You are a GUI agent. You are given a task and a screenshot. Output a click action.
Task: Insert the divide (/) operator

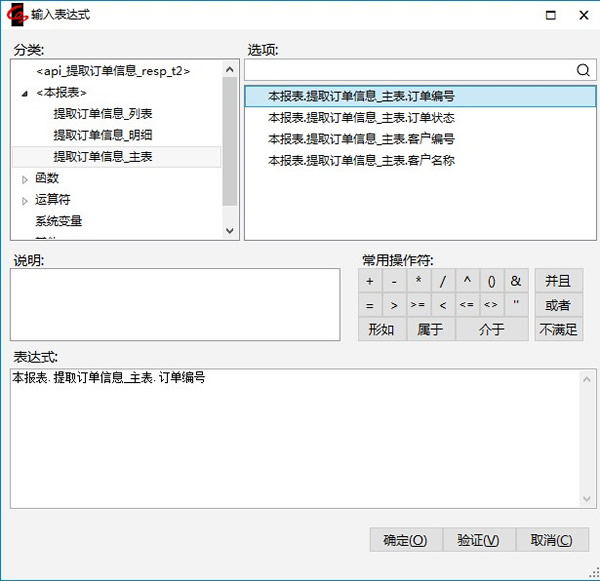[443, 281]
